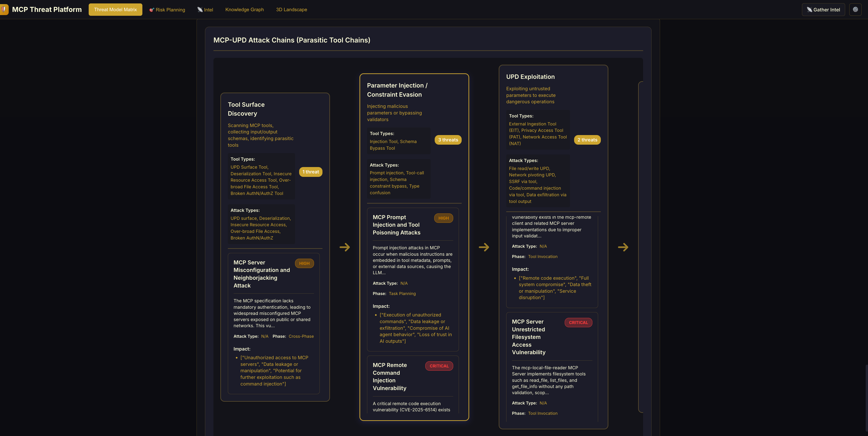This screenshot has width=868, height=436.
Task: Click the arrow after UPD Exploitation stage
Action: (623, 247)
